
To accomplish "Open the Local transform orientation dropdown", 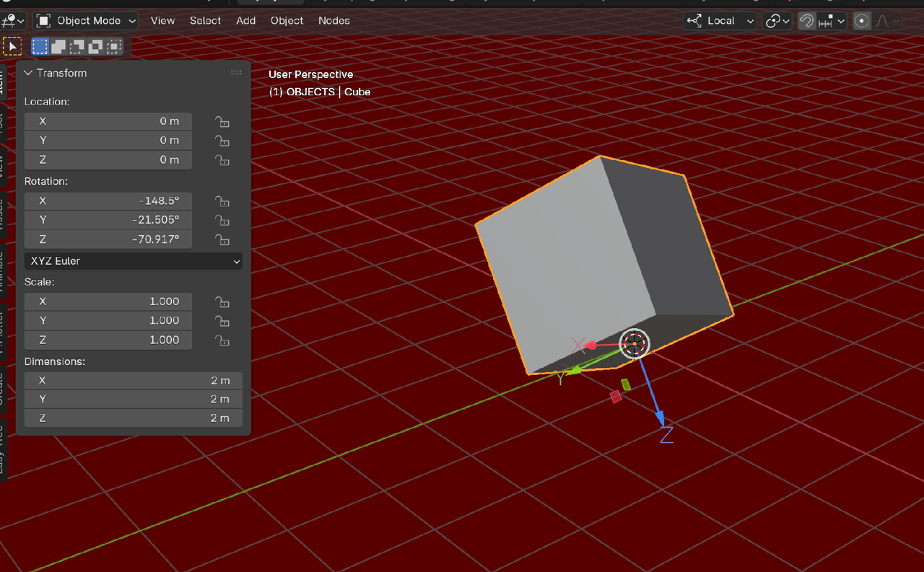I will pyautogui.click(x=720, y=21).
